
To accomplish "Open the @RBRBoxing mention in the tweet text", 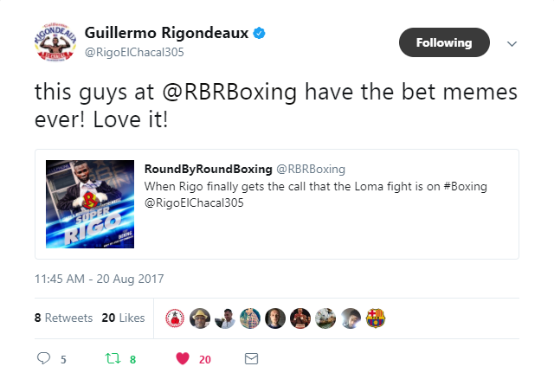I will click(229, 92).
